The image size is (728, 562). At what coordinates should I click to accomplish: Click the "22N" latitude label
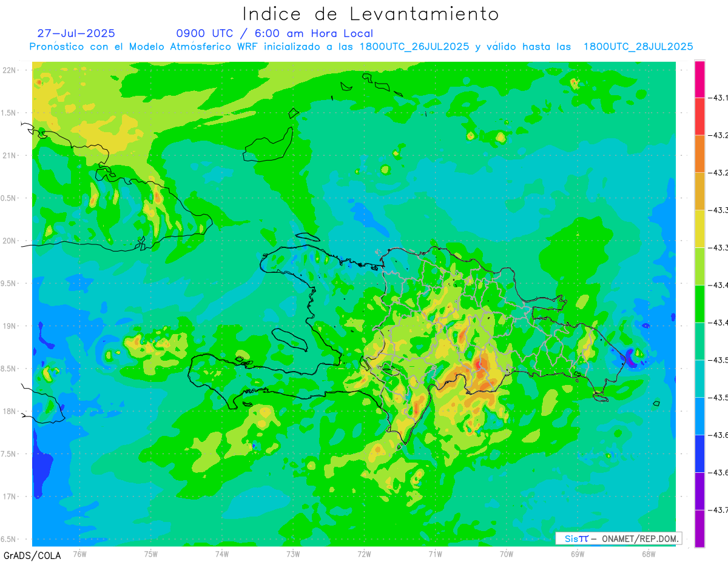coord(10,70)
